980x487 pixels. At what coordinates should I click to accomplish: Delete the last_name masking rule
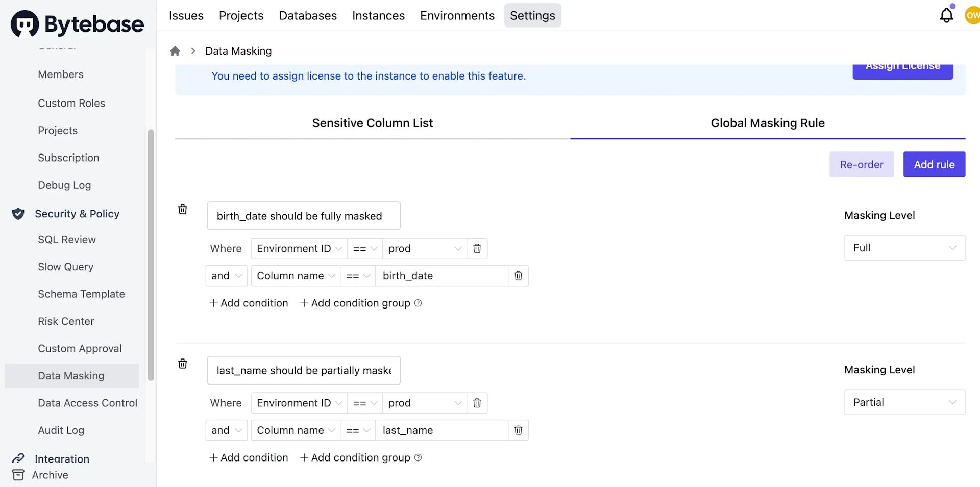(183, 364)
